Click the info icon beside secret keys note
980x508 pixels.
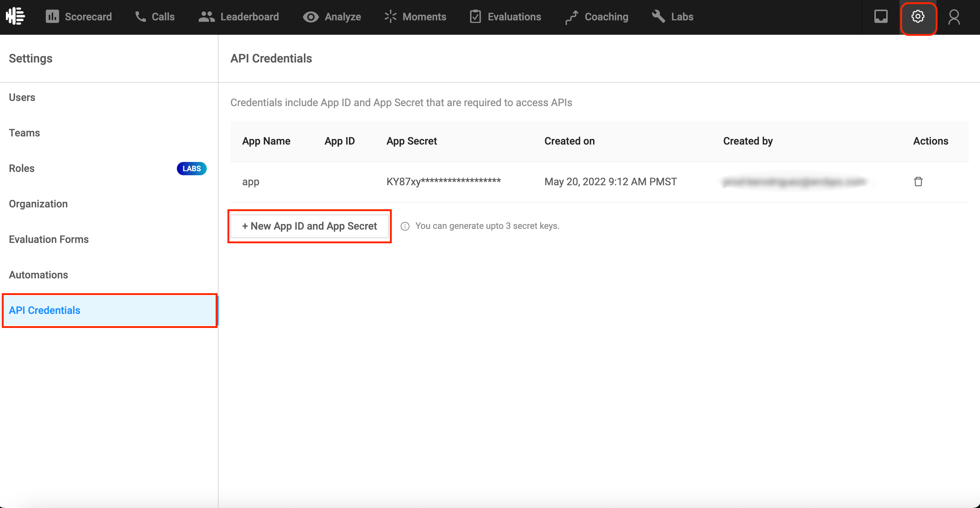coord(405,226)
